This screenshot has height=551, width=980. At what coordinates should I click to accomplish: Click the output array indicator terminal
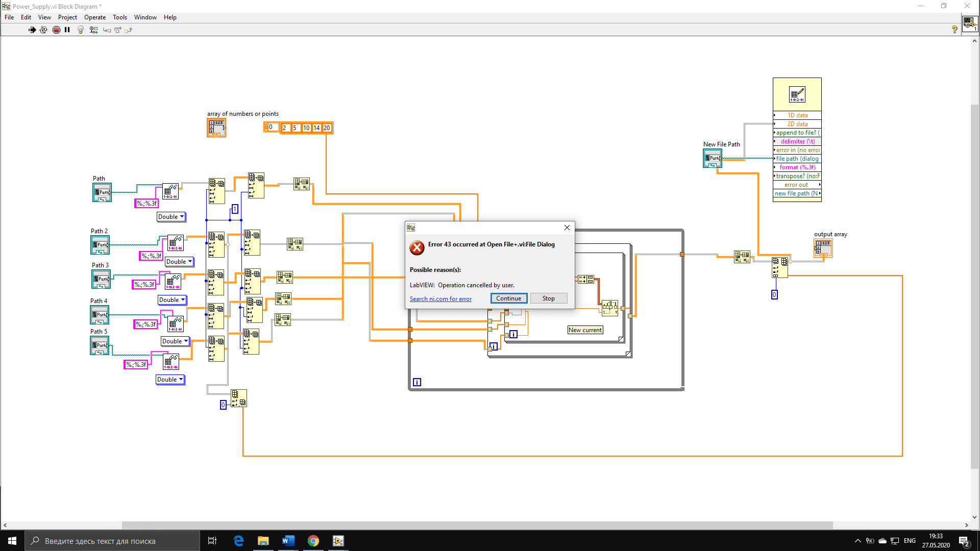[823, 247]
